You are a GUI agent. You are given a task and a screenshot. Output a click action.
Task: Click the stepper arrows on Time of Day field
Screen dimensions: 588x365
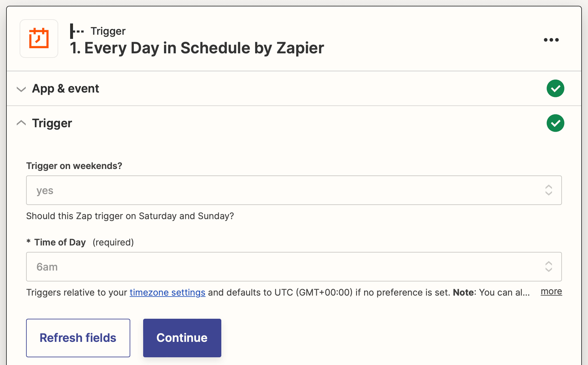pos(549,267)
